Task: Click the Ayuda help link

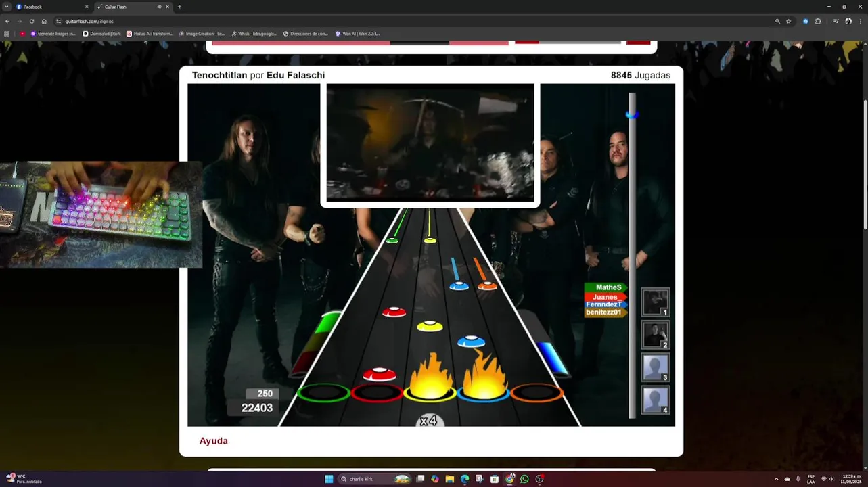Action: [x=214, y=441]
